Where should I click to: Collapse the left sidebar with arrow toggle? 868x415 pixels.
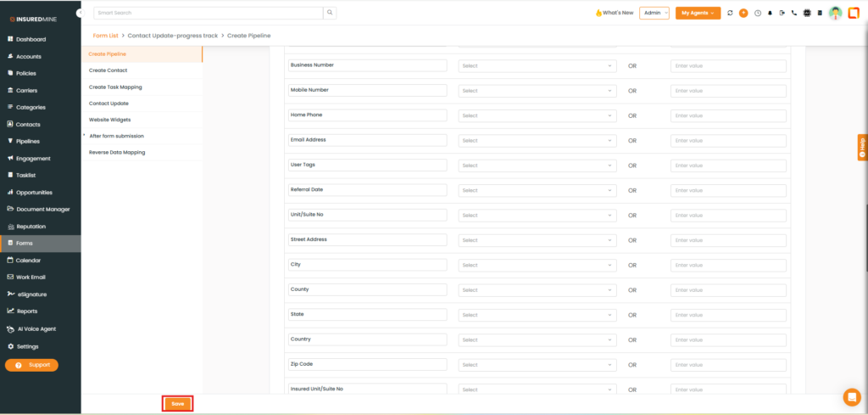80,13
